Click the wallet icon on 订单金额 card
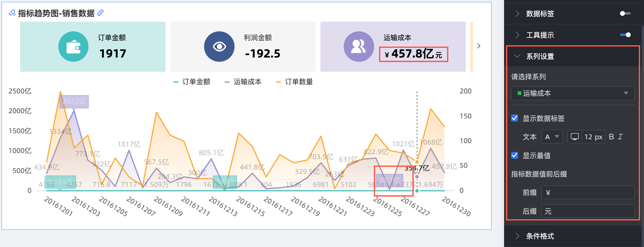This screenshot has height=247, width=644. [73, 47]
